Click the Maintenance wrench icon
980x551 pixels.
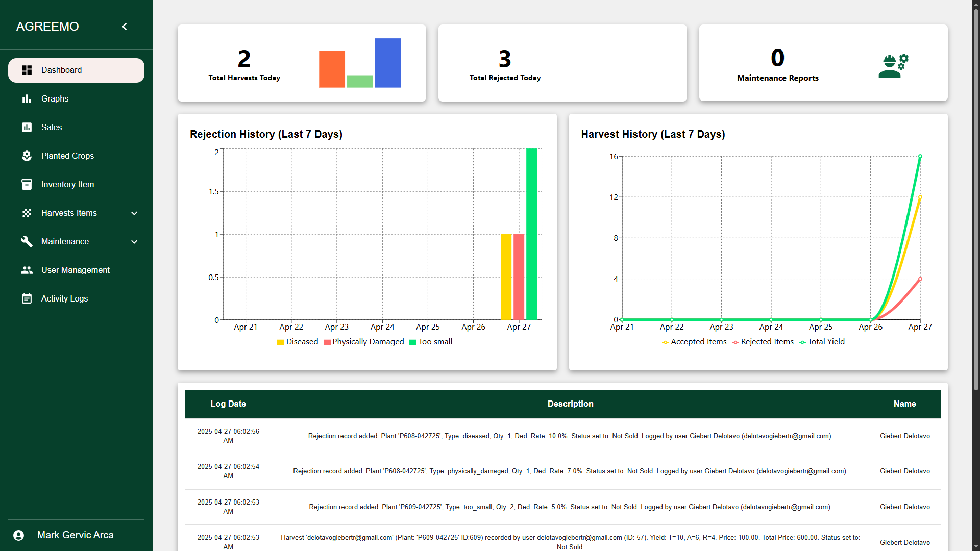pos(27,242)
